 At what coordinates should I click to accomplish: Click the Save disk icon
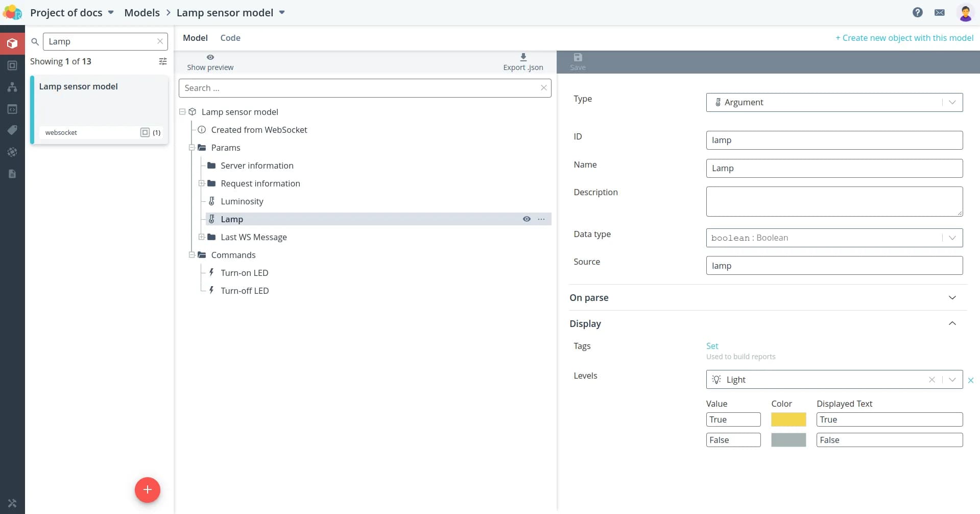[578, 58]
